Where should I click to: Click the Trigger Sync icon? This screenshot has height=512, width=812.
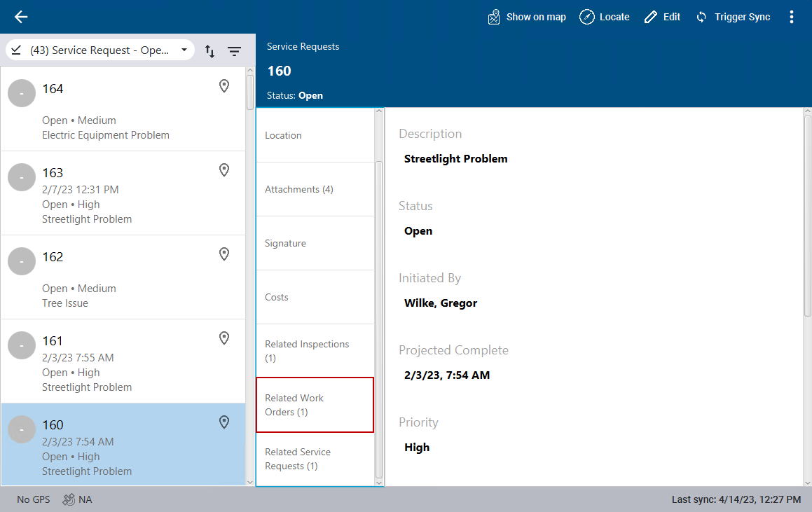[701, 17]
